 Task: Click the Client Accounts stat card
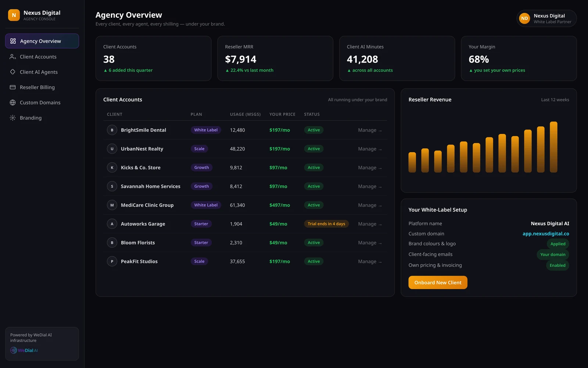(x=153, y=58)
